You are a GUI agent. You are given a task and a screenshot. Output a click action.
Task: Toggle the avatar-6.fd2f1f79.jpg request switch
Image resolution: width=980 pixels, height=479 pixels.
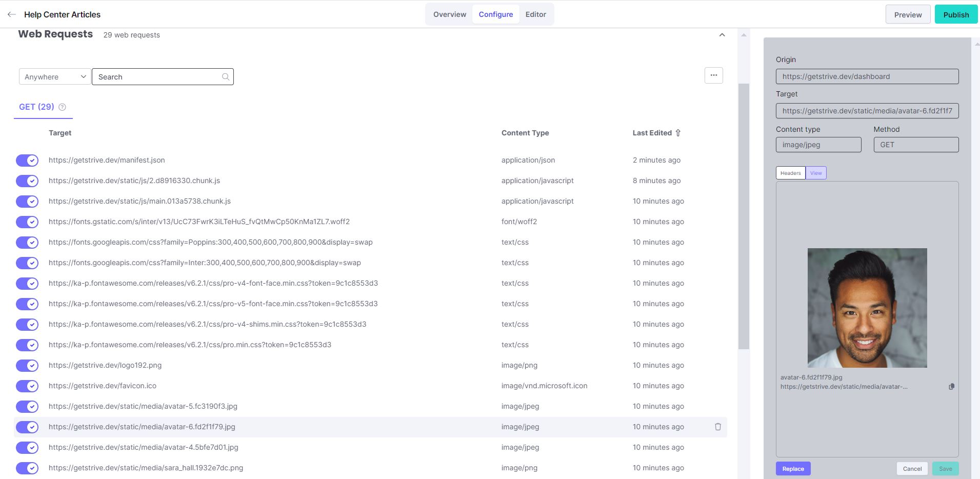pos(27,427)
